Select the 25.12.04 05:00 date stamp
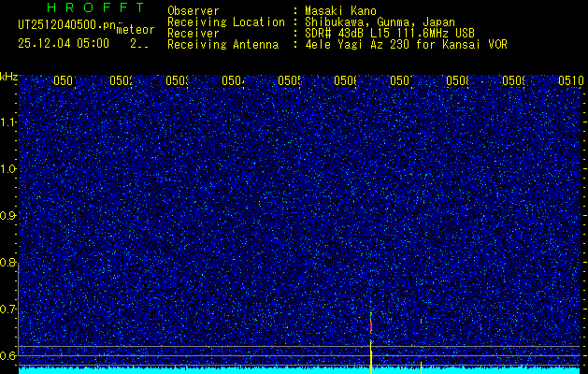This screenshot has width=588, height=374. pyautogui.click(x=64, y=44)
